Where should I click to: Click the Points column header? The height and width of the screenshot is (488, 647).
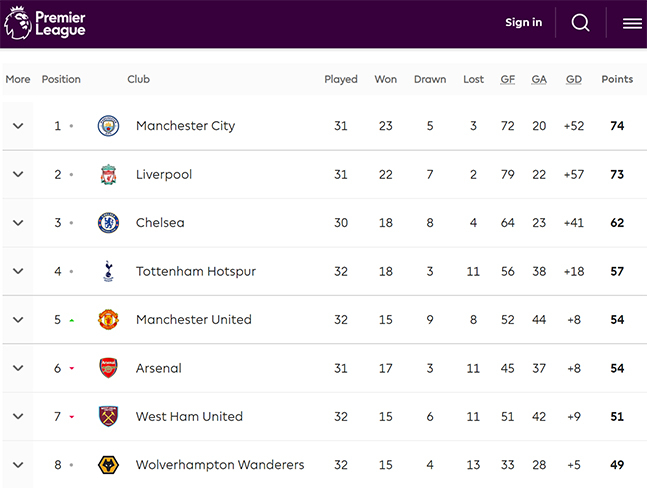click(x=617, y=79)
